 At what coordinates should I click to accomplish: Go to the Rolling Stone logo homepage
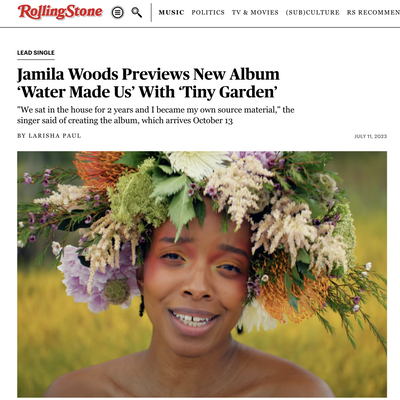[60, 12]
